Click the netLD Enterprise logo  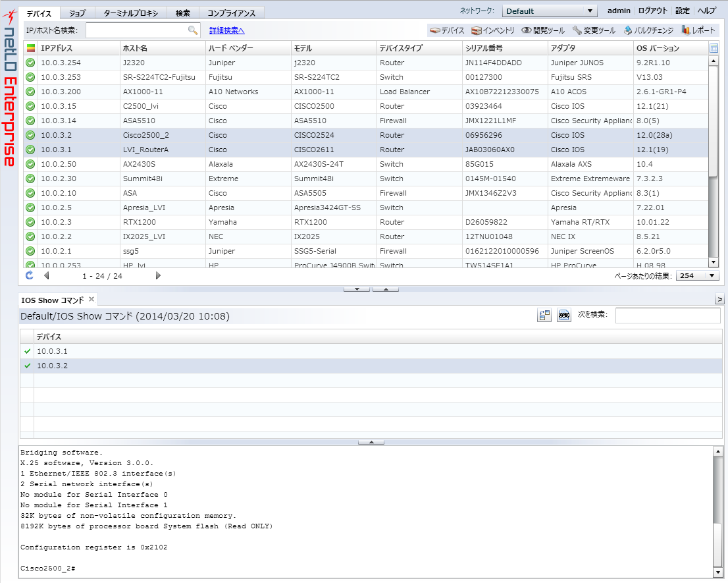(9, 88)
